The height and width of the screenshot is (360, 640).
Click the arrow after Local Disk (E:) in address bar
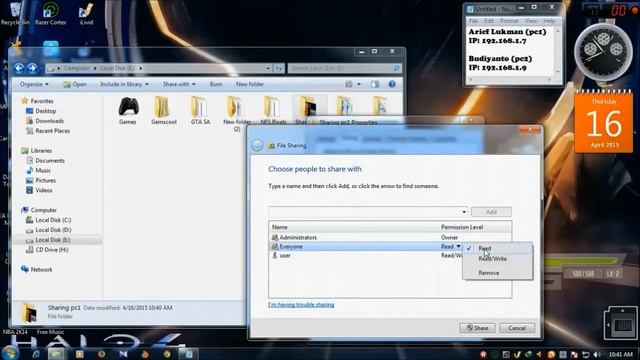(141, 68)
